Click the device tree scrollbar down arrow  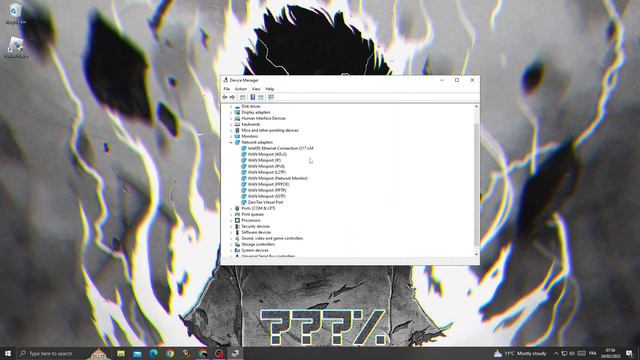tap(476, 255)
